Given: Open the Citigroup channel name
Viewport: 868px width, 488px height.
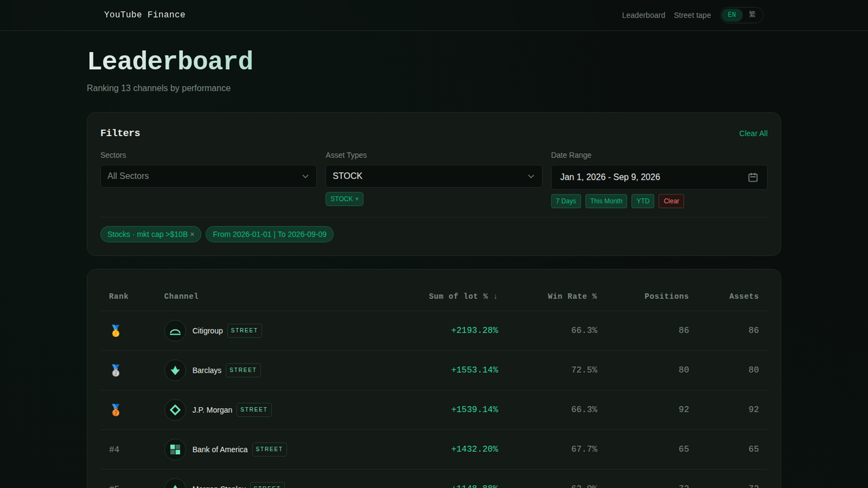Looking at the screenshot, I should [208, 331].
